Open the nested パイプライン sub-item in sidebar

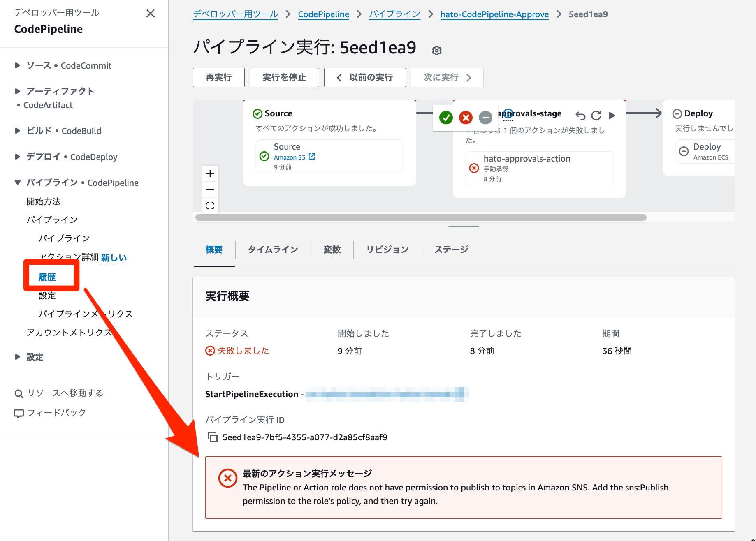(x=64, y=238)
